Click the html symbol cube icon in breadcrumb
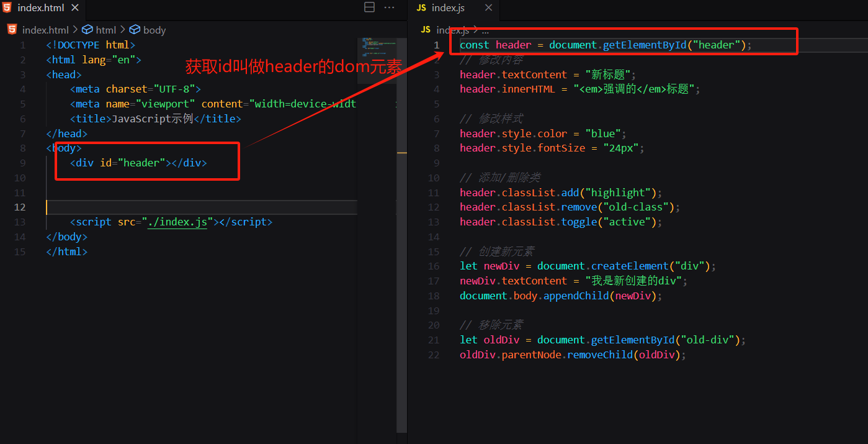This screenshot has height=444, width=868. click(x=87, y=30)
